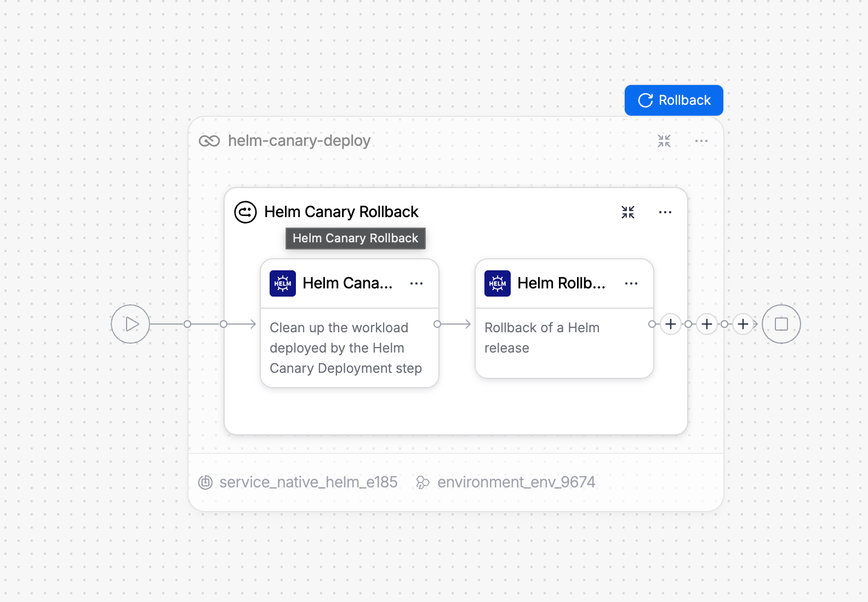Click the service icon in stage footer

click(x=205, y=482)
